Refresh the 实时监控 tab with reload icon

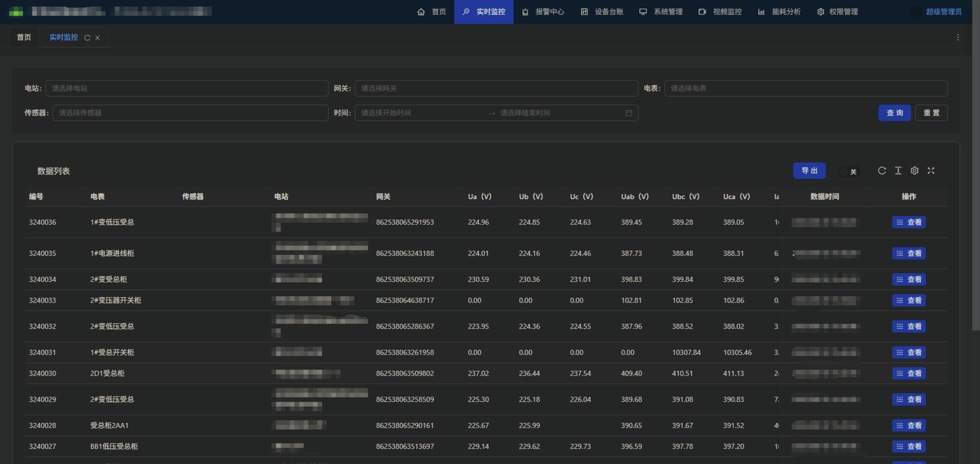87,38
